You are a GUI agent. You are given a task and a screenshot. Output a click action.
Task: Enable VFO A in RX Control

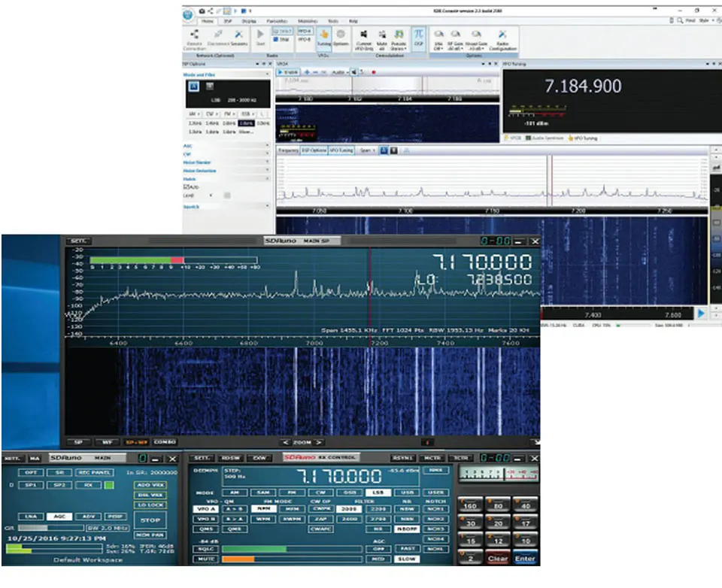tap(205, 509)
